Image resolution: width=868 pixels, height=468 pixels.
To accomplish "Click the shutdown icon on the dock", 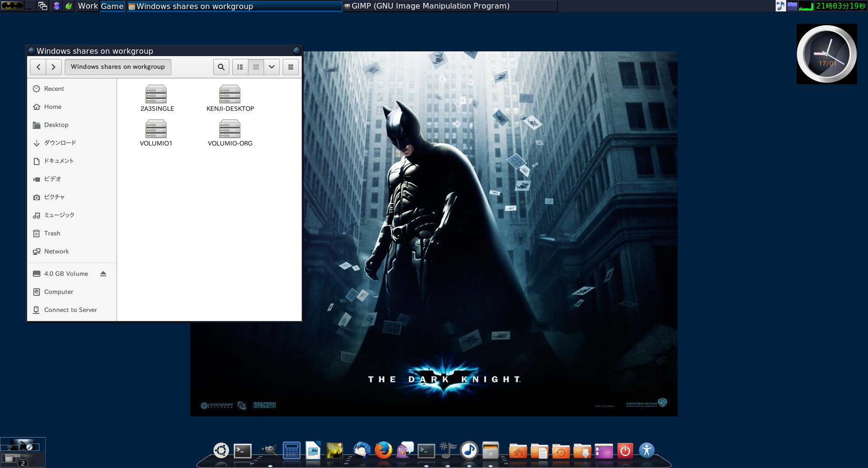I will (x=625, y=450).
